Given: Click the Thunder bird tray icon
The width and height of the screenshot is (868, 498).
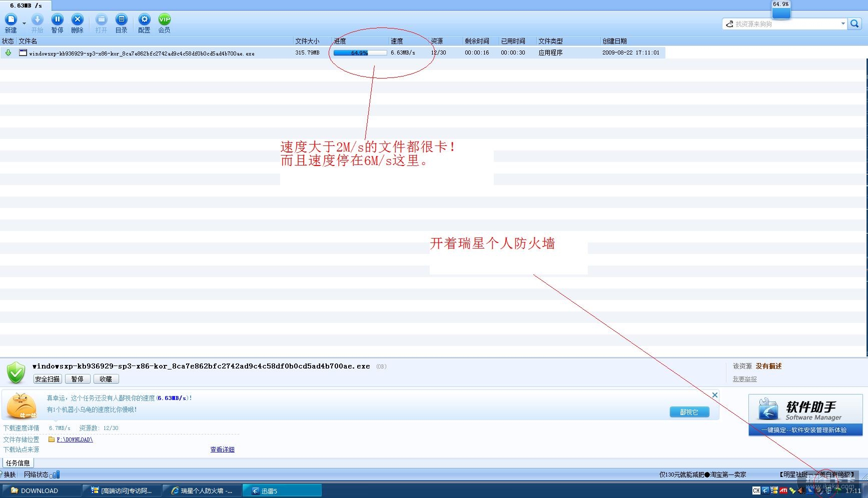Looking at the screenshot, I should [765, 490].
